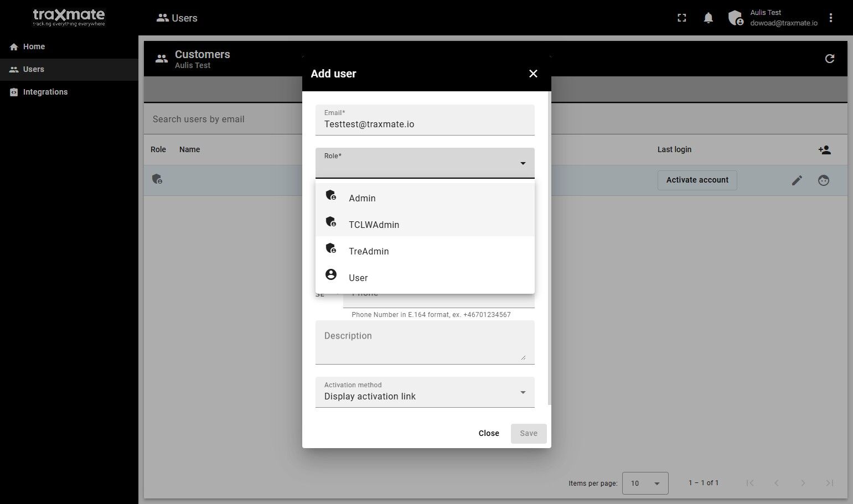Click the pagination text 1 – 1 of 1

click(x=704, y=483)
